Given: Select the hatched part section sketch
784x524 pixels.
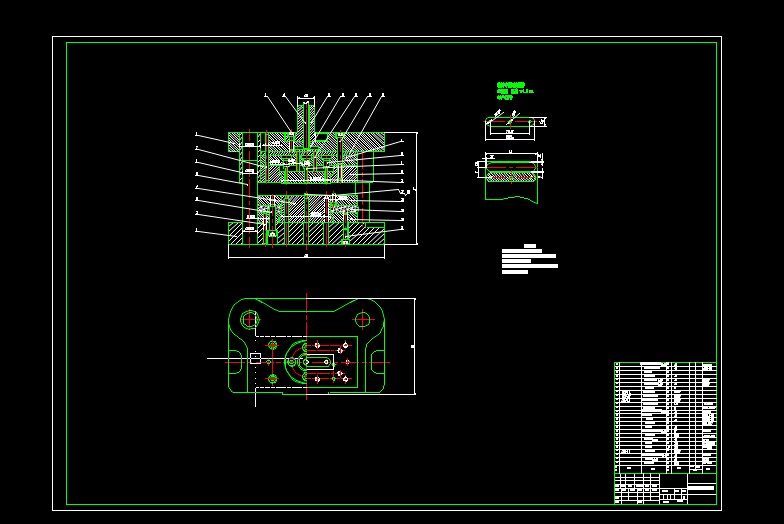Looking at the screenshot, I should tap(510, 176).
